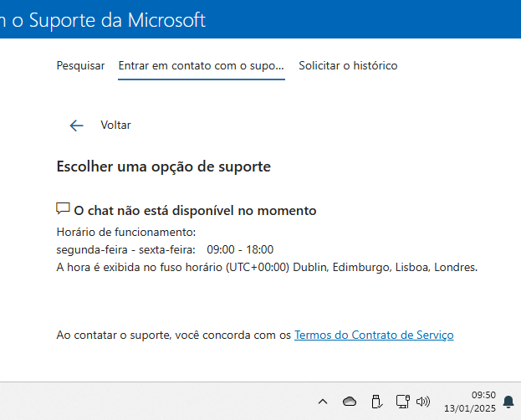The width and height of the screenshot is (521, 420).
Task: Switch to the Pesquisar tab
Action: coord(80,65)
